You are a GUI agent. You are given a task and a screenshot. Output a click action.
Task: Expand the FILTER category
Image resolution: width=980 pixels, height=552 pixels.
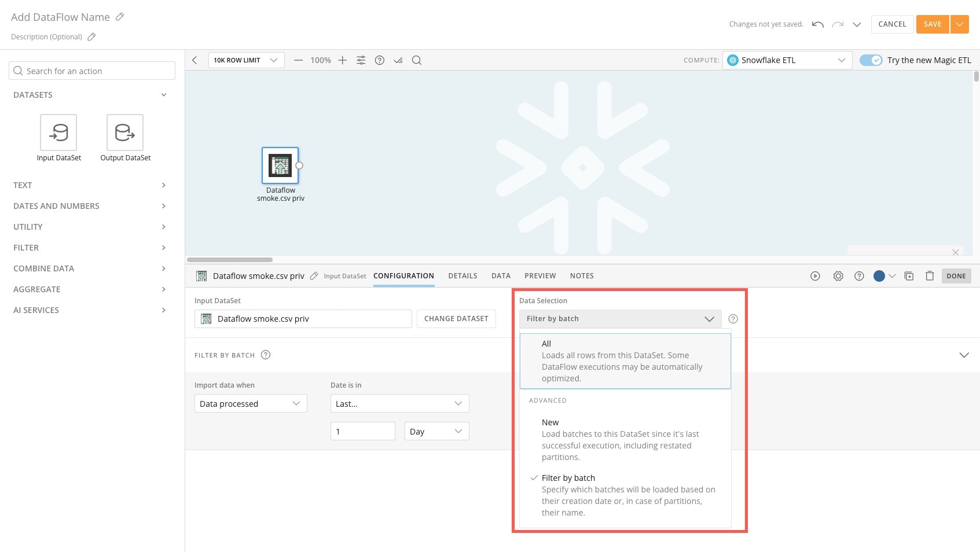pyautogui.click(x=90, y=248)
